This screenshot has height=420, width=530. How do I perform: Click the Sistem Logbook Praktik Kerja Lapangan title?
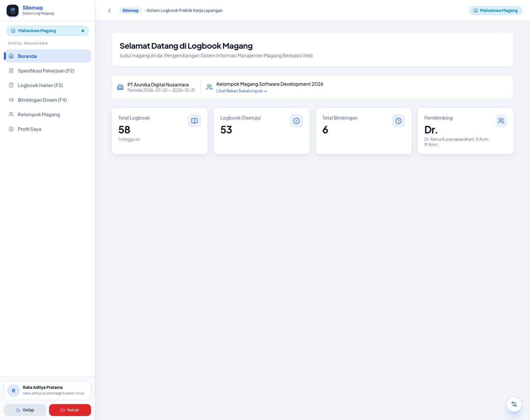click(x=185, y=11)
